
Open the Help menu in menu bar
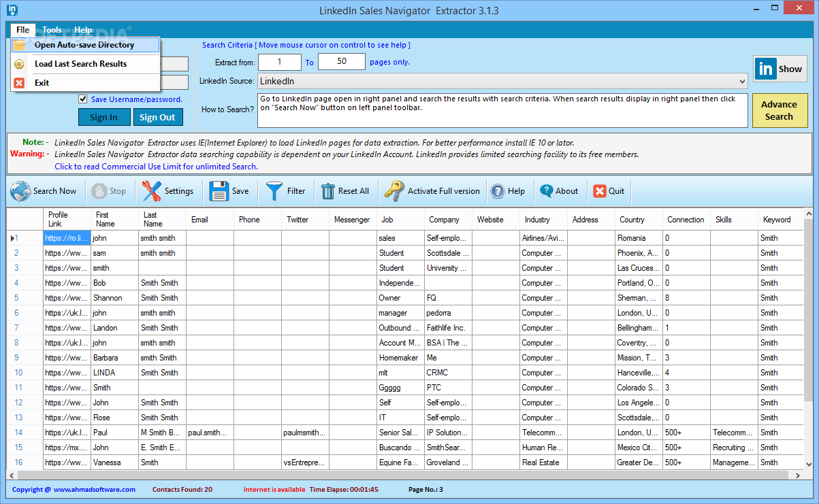tap(83, 30)
